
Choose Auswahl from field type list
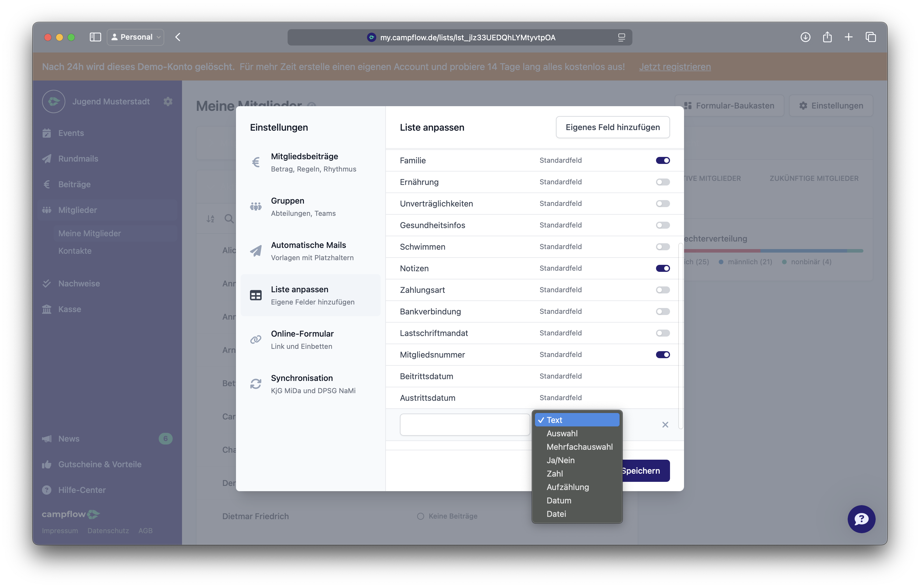(577, 433)
